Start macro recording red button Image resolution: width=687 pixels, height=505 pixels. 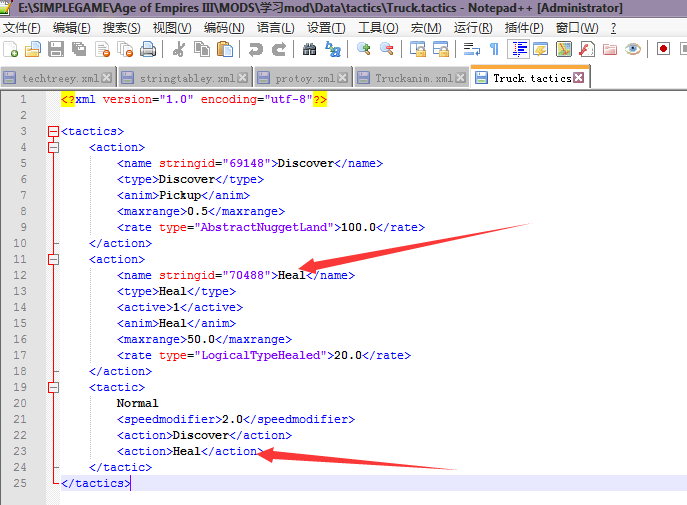coord(663,49)
